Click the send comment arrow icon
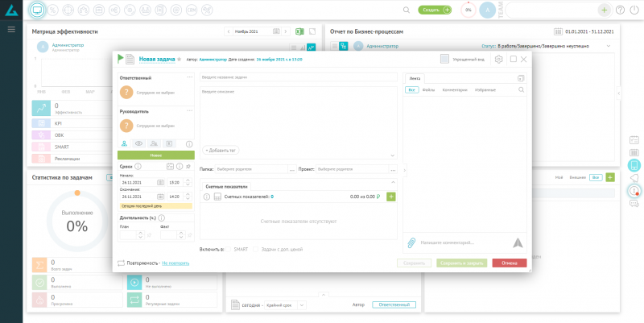The width and height of the screenshot is (644, 323). [518, 242]
